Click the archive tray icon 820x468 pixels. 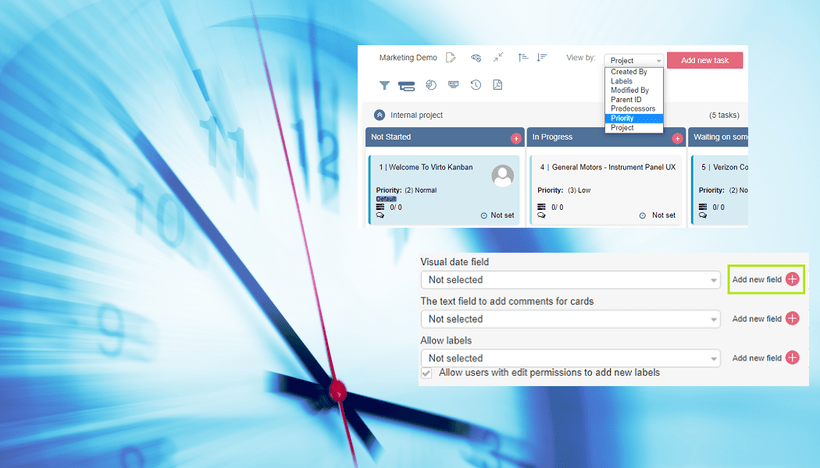(453, 84)
